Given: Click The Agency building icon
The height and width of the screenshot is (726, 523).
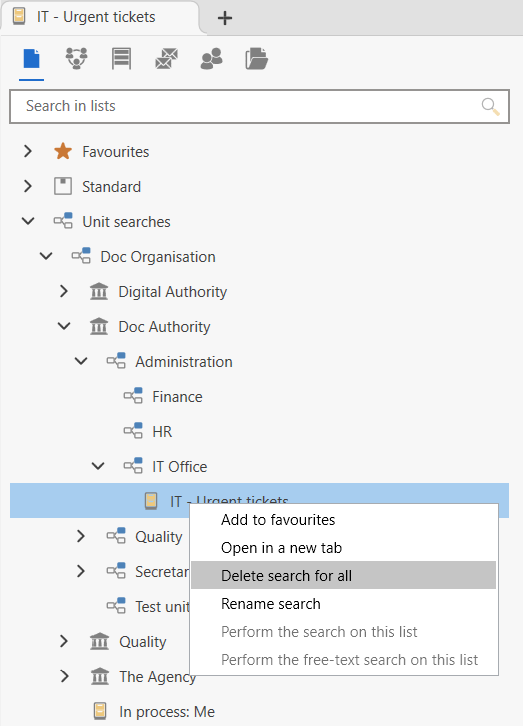Looking at the screenshot, I should pos(100,676).
